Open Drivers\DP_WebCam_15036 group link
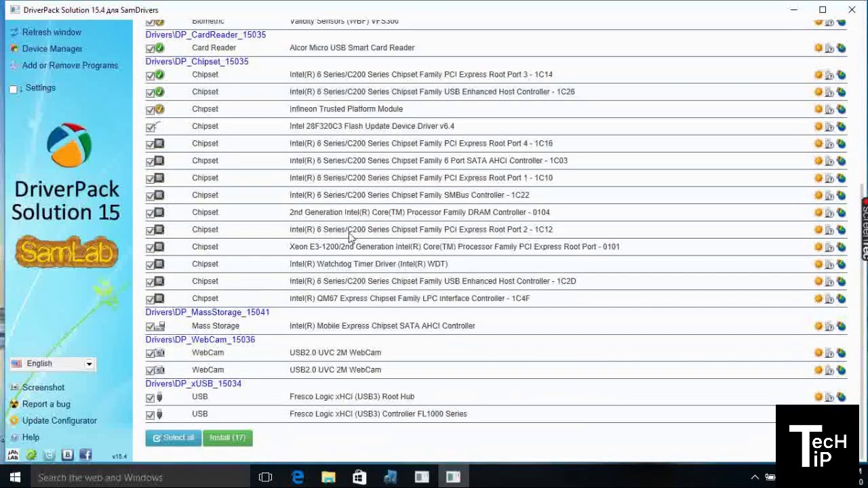The height and width of the screenshot is (488, 868). click(200, 339)
